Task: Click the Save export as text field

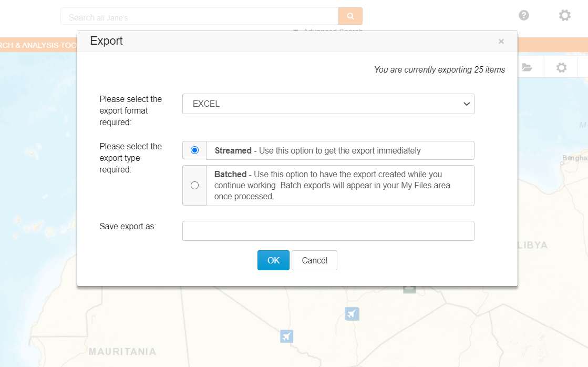Action: pyautogui.click(x=328, y=231)
